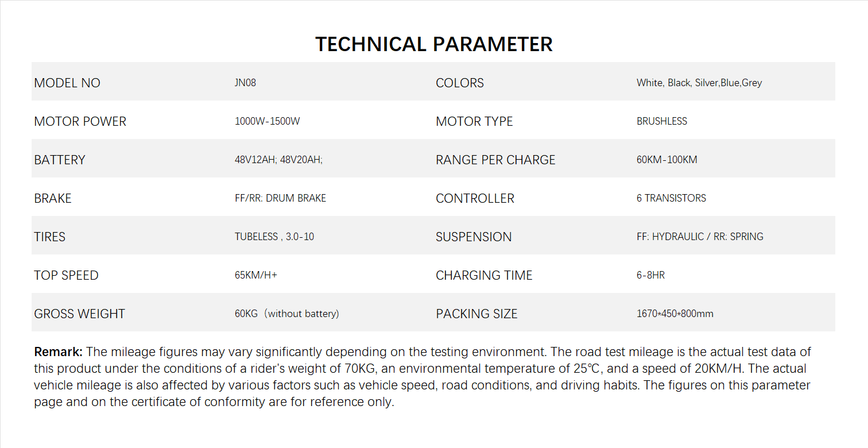Select the JN08 model value

tap(245, 83)
